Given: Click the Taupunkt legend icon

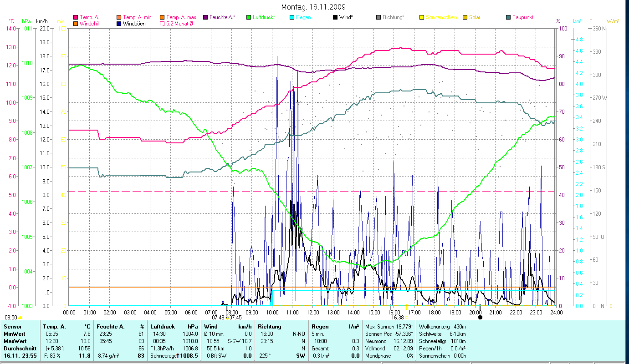Looking at the screenshot, I should click(x=508, y=17).
